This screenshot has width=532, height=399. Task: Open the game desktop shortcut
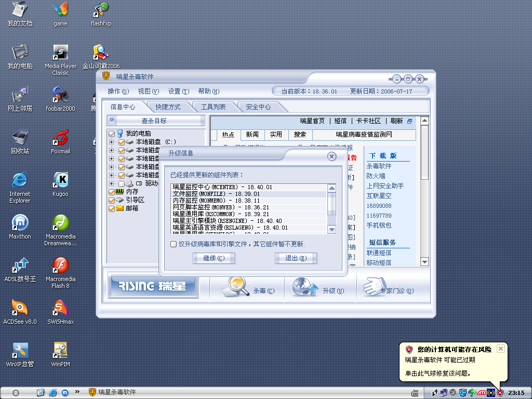pos(60,14)
